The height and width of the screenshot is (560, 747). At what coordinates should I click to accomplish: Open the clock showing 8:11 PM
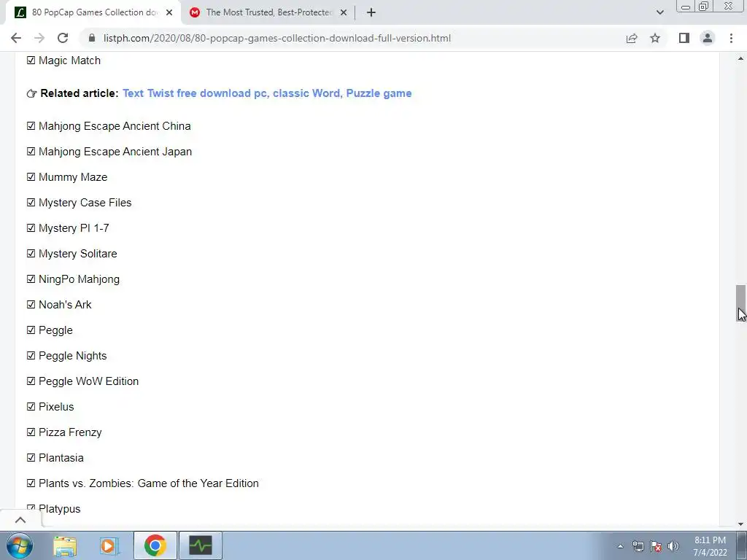[710, 546]
